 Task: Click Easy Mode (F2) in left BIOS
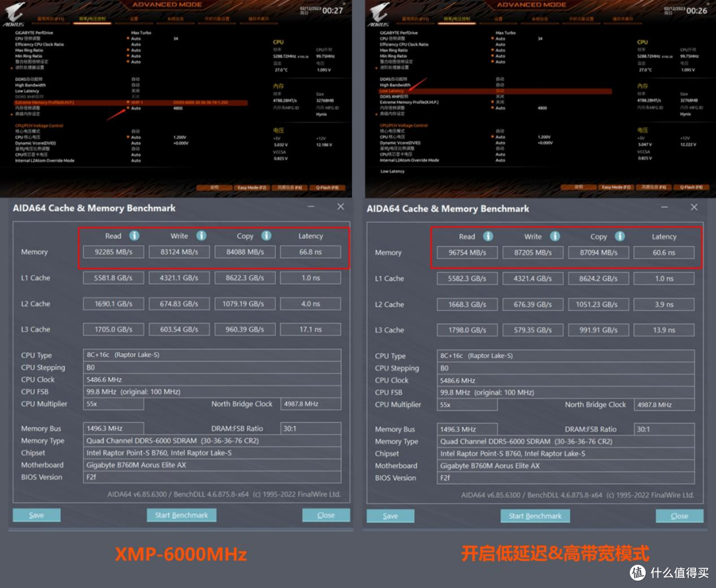point(252,188)
